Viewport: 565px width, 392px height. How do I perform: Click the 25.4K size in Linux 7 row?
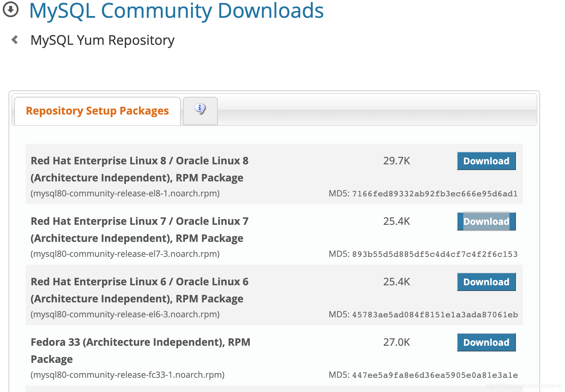tap(397, 221)
